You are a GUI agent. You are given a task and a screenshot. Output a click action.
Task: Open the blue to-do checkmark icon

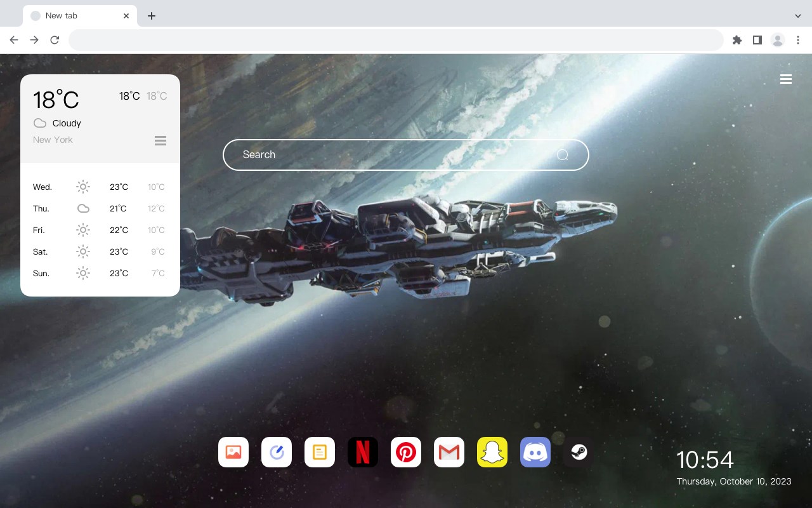point(277,452)
